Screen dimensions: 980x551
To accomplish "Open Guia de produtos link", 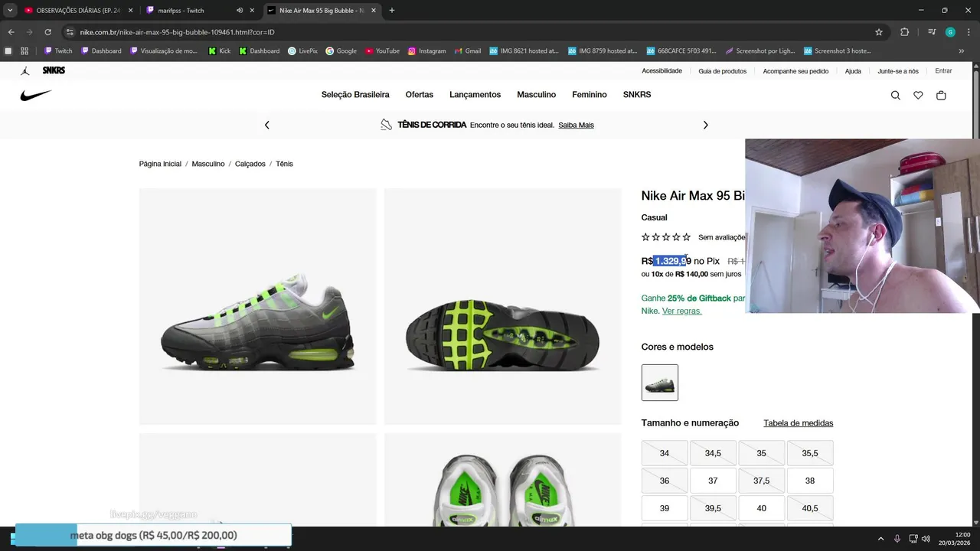I will click(722, 71).
